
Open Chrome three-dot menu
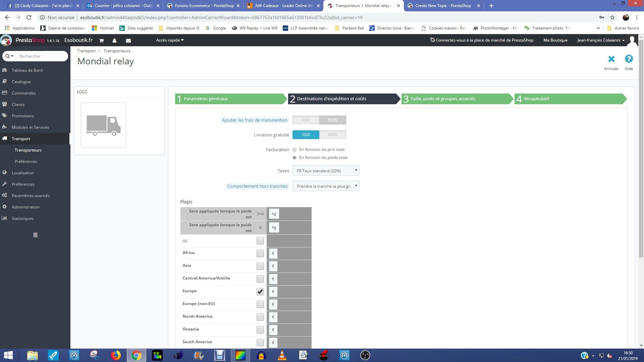tap(637, 17)
